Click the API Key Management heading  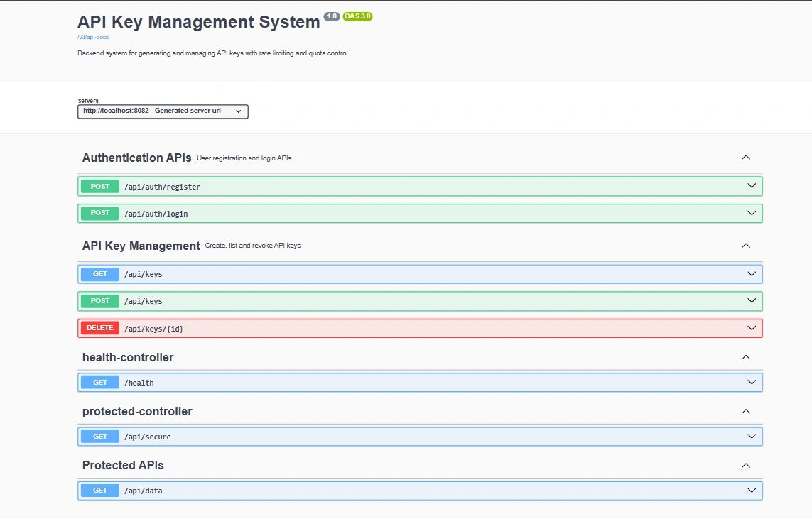click(141, 246)
